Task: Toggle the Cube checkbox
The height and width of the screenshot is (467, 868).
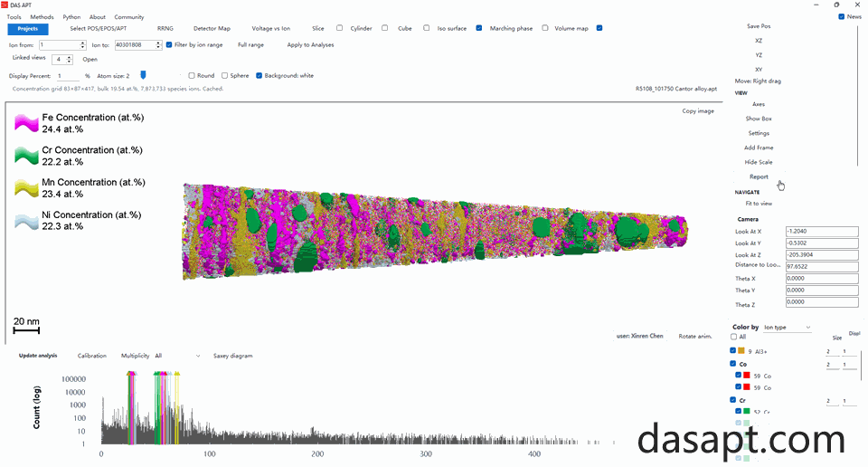Action: click(426, 28)
